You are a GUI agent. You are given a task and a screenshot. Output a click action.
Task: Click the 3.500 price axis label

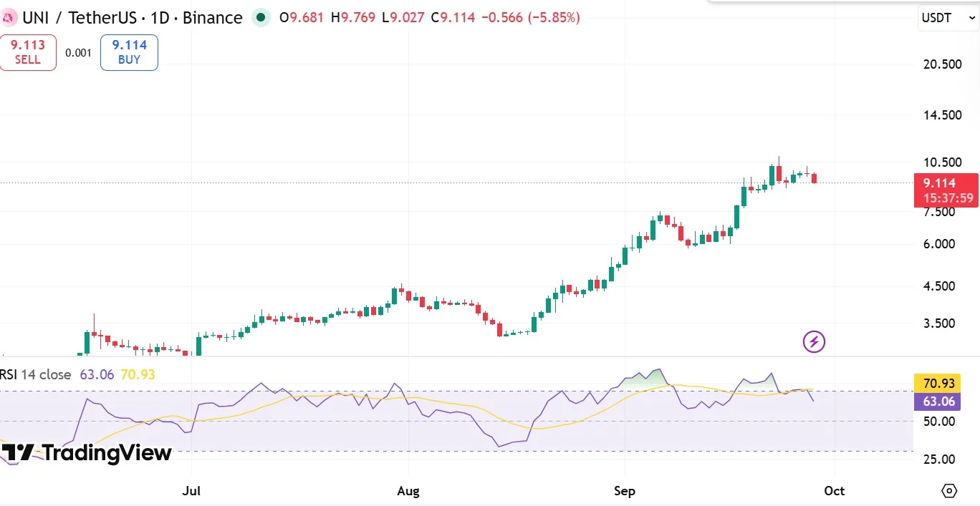coord(939,323)
